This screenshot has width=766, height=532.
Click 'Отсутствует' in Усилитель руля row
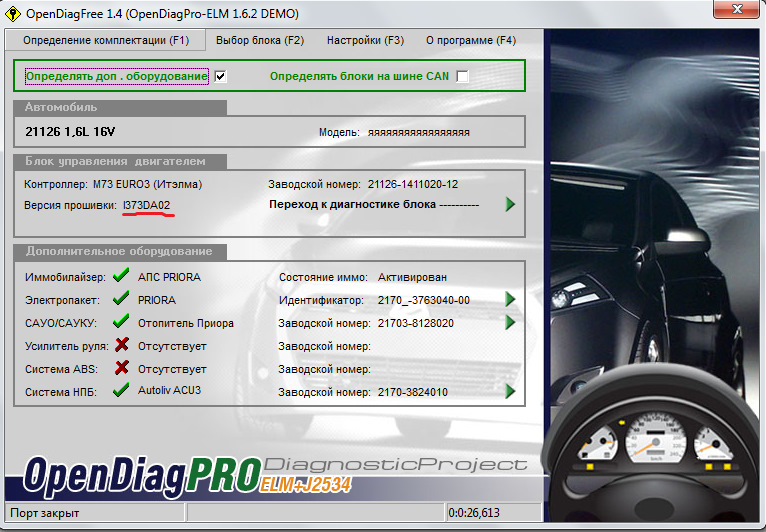(172, 346)
